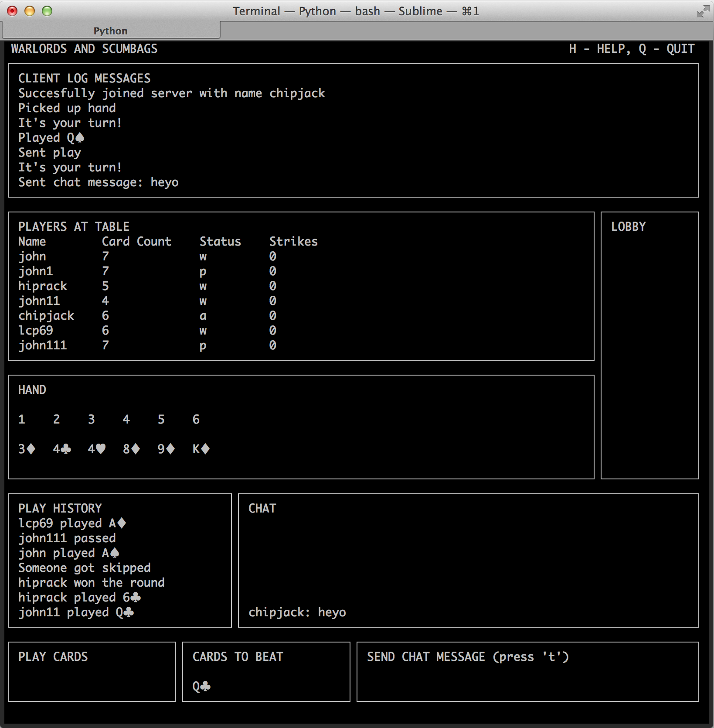Click the King of diamonds card

(201, 449)
